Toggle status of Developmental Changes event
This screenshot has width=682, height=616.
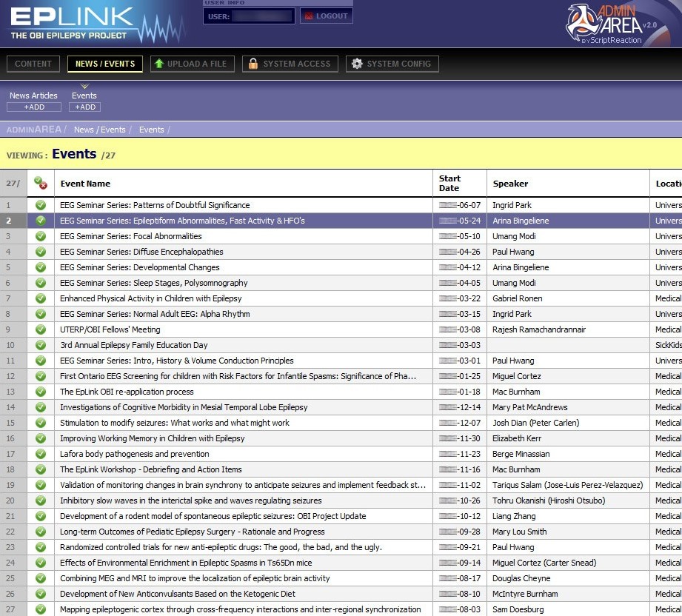coord(41,267)
